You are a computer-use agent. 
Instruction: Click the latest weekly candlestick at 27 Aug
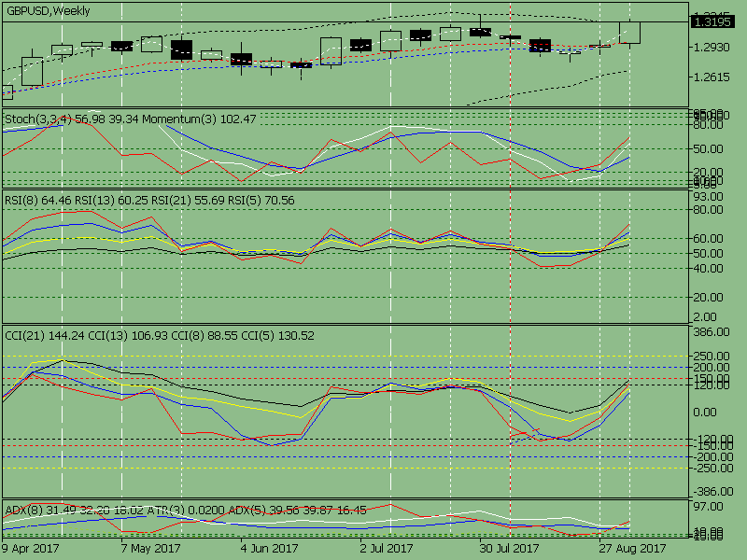629,33
